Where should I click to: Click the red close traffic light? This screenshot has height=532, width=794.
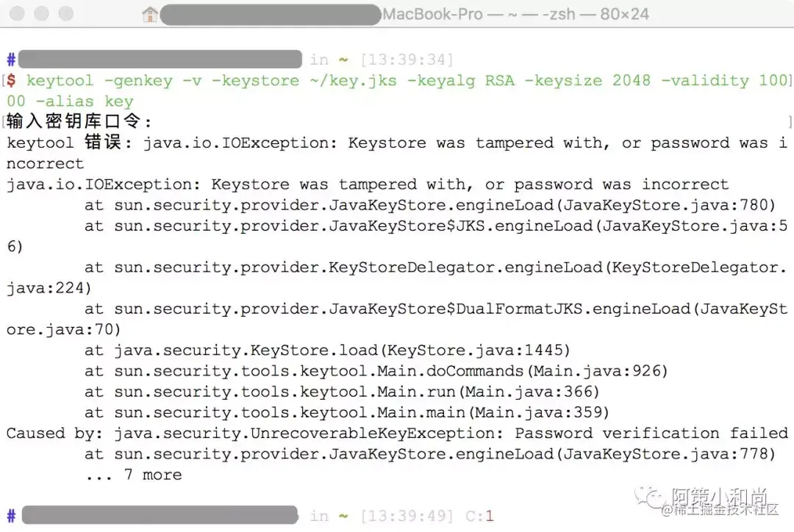pos(18,13)
